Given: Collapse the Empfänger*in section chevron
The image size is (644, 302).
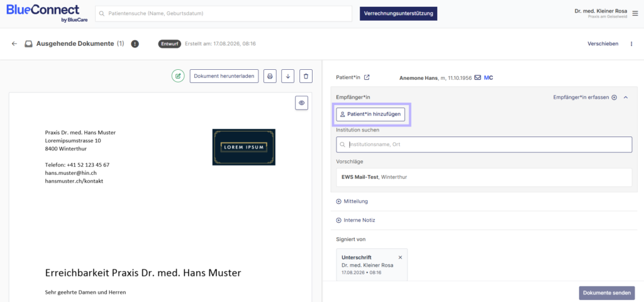Looking at the screenshot, I should tap(626, 98).
